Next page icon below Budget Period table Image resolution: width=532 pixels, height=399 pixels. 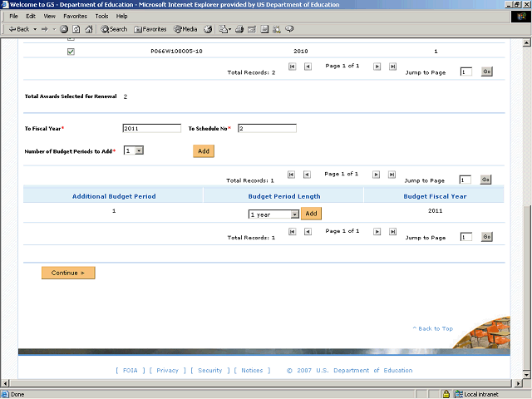(377, 231)
